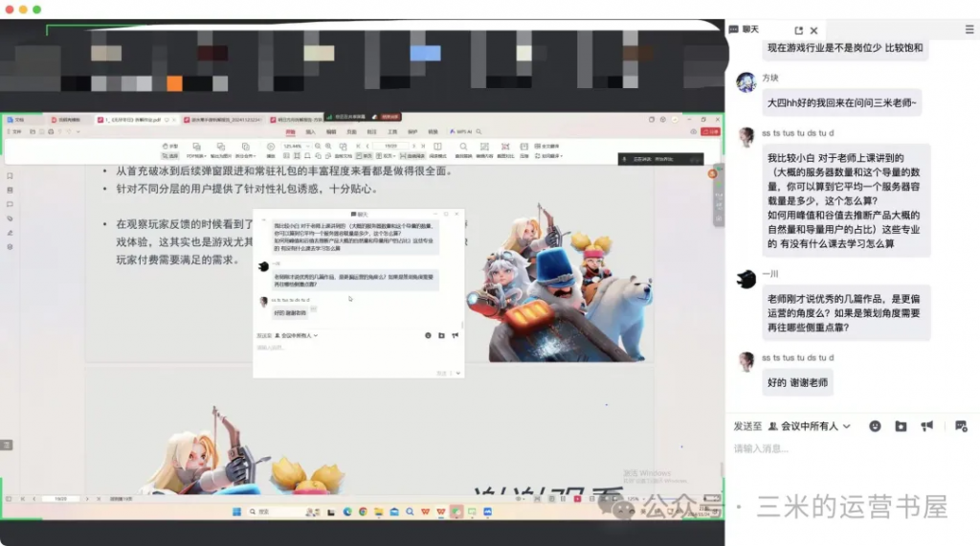980x546 pixels.
Task: Close the chat panel with X
Action: (x=813, y=31)
